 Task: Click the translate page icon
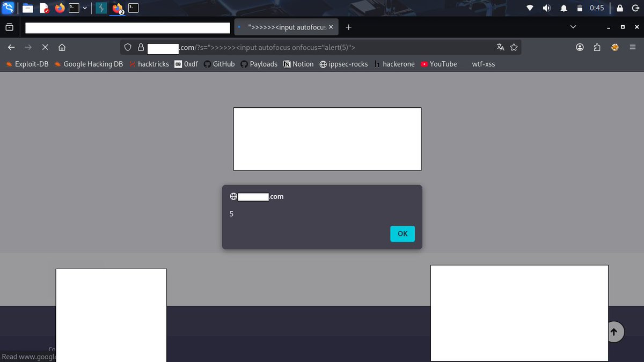[x=500, y=47]
